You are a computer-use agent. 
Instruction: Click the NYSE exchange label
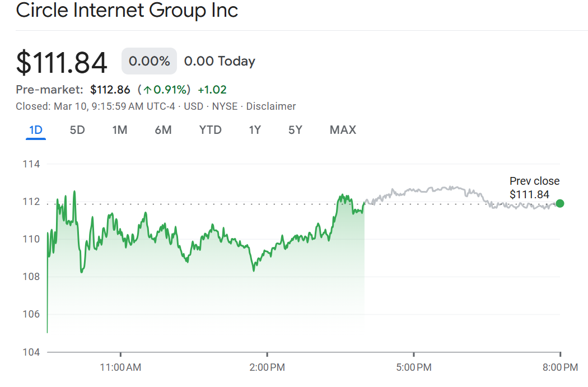pos(226,106)
